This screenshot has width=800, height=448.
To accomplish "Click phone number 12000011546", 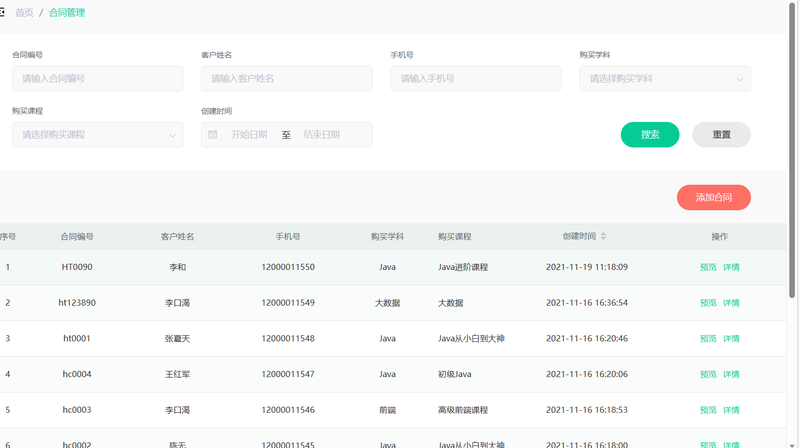I will point(288,410).
